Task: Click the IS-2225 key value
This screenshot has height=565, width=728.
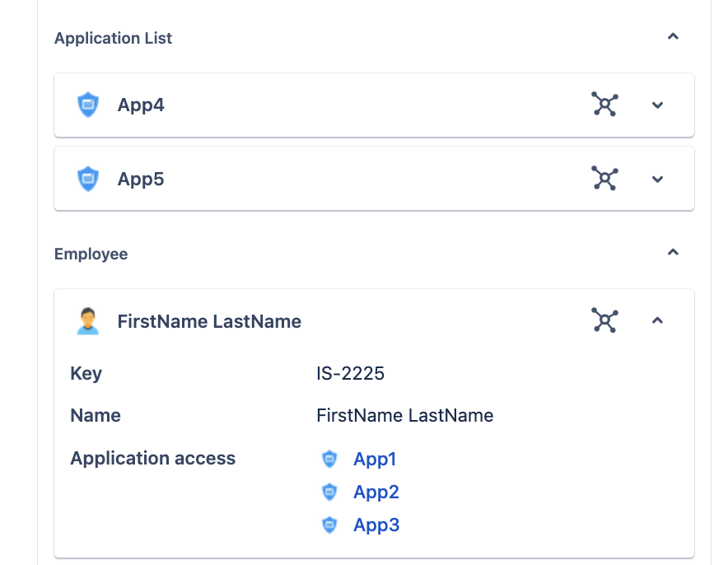Action: click(x=350, y=374)
